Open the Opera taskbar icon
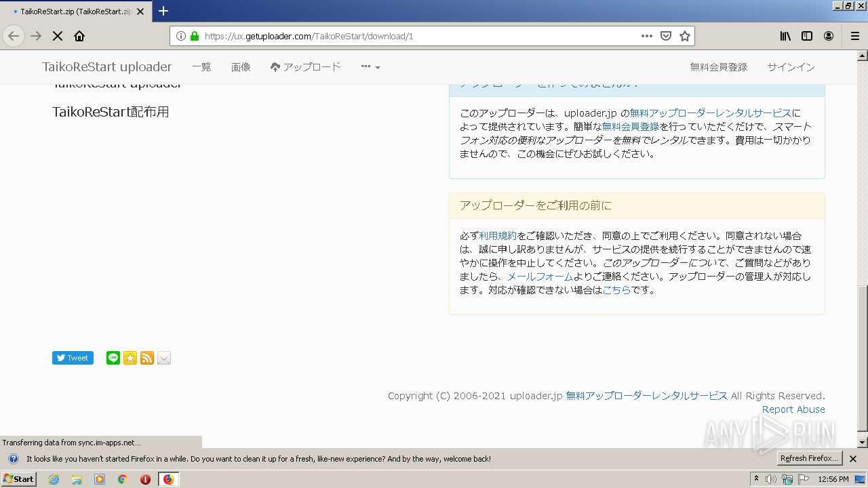Image resolution: width=868 pixels, height=488 pixels. pyautogui.click(x=145, y=479)
